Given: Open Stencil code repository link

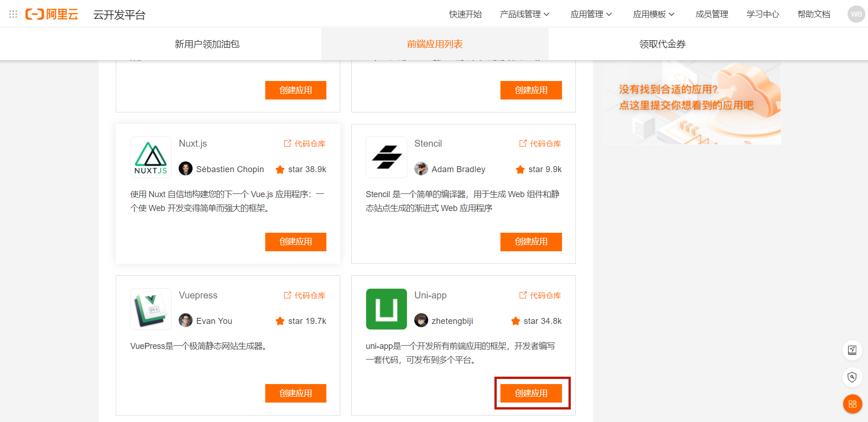Looking at the screenshot, I should point(540,144).
